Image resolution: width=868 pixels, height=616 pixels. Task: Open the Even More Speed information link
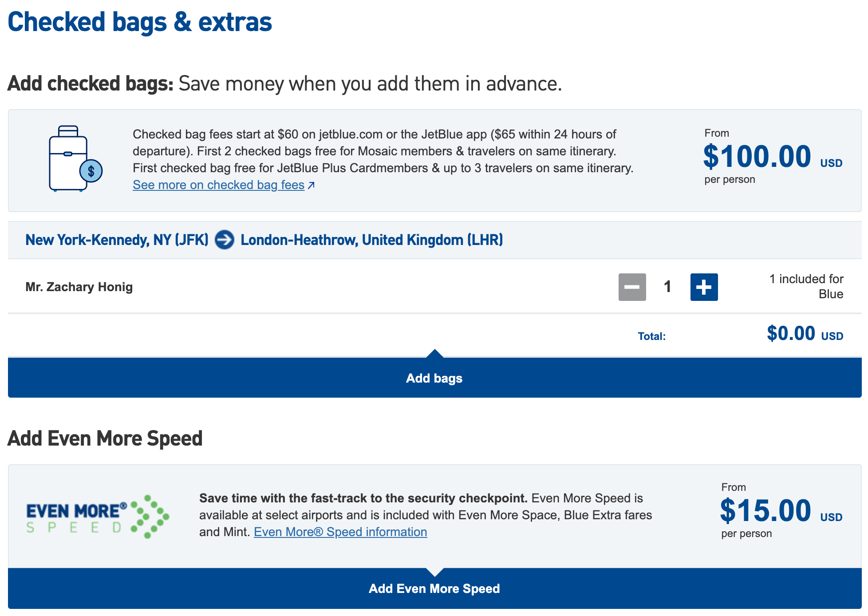[340, 532]
